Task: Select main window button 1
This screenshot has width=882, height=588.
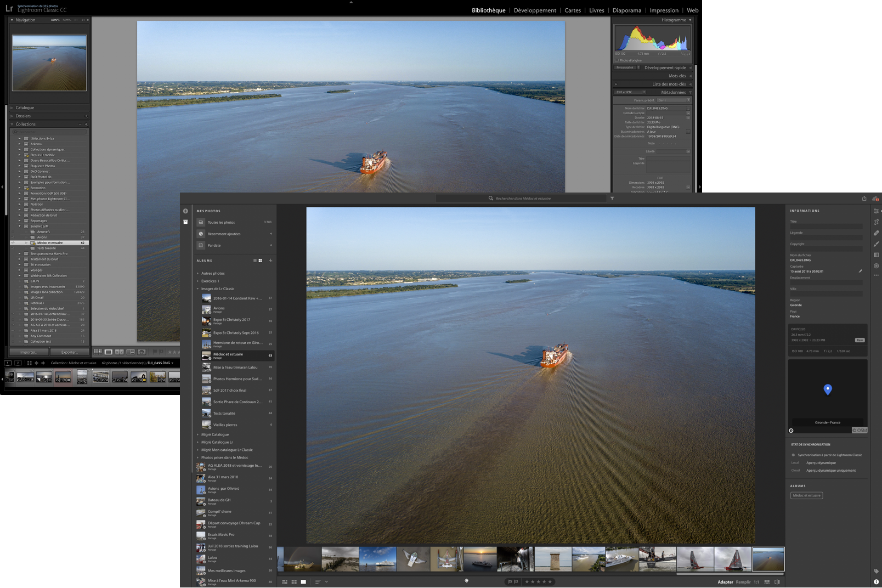Action: tap(8, 363)
